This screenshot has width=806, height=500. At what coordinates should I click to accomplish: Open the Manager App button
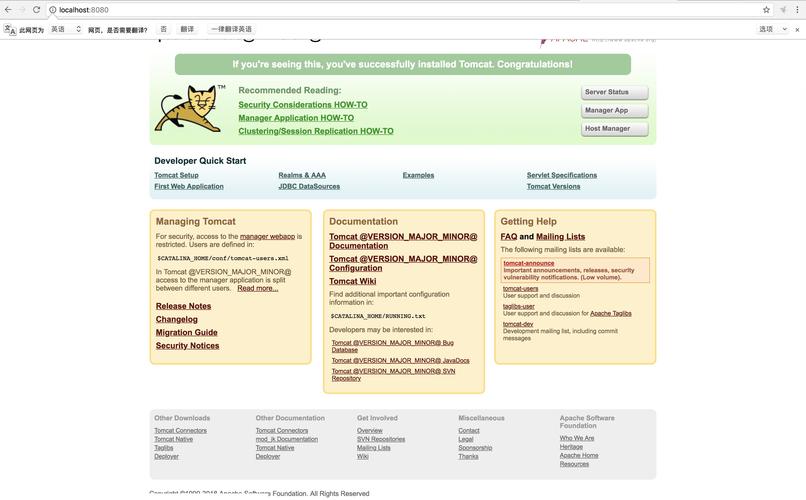click(614, 110)
